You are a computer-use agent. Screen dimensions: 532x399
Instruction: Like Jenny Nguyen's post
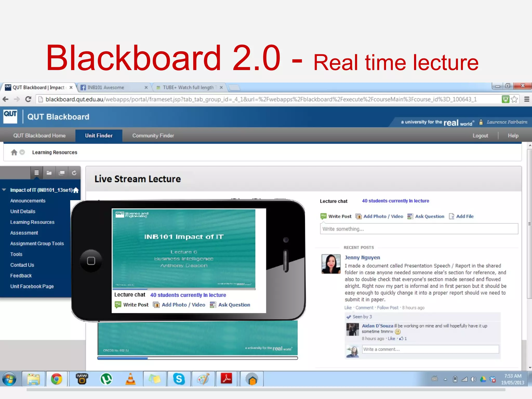348,308
